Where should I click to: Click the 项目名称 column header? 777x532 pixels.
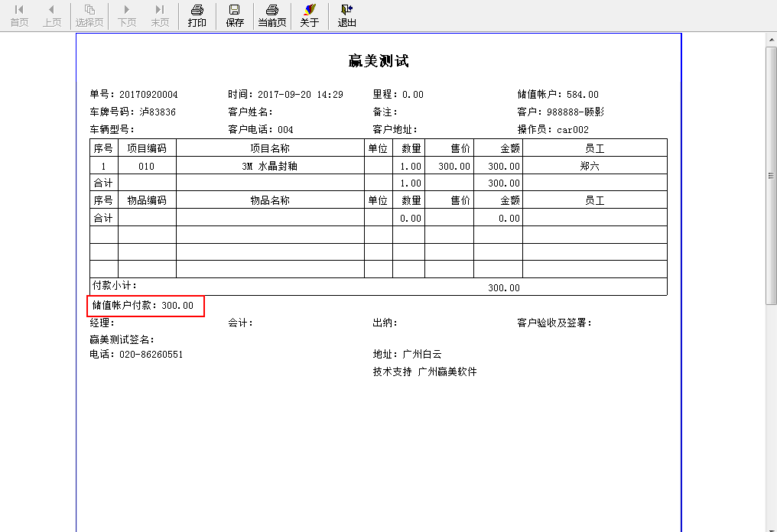click(270, 148)
